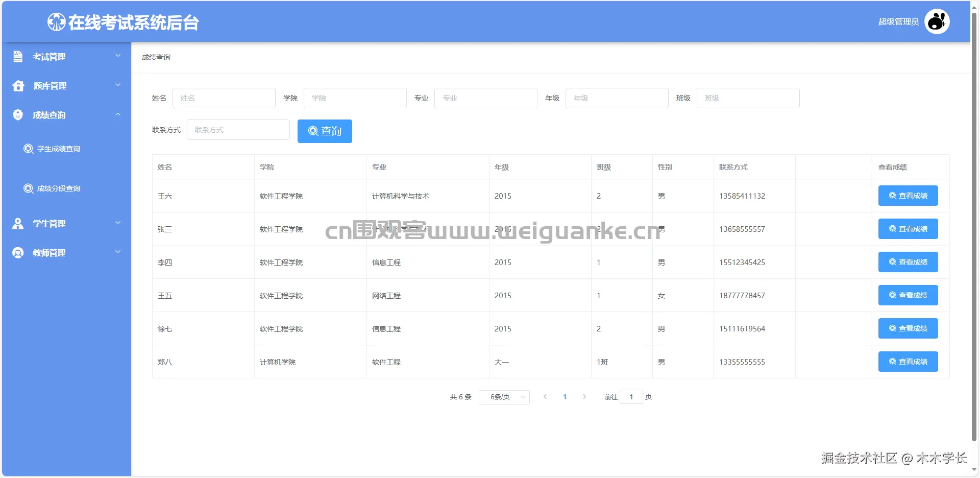This screenshot has height=478, width=980.
Task: Click the teacher management face icon
Action: pos(18,253)
